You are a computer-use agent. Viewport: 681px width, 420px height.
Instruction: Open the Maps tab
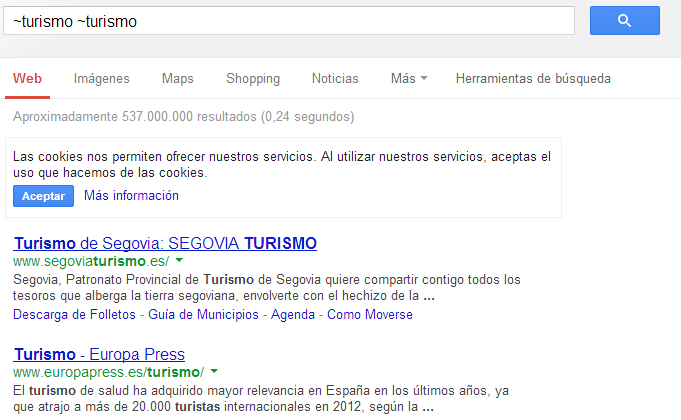(x=178, y=79)
